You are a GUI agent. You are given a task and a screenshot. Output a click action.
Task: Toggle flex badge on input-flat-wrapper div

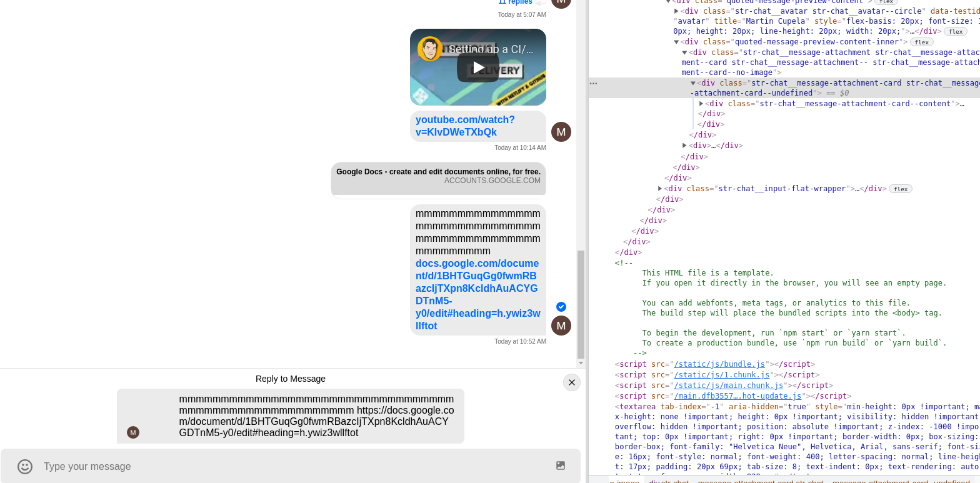pos(901,189)
